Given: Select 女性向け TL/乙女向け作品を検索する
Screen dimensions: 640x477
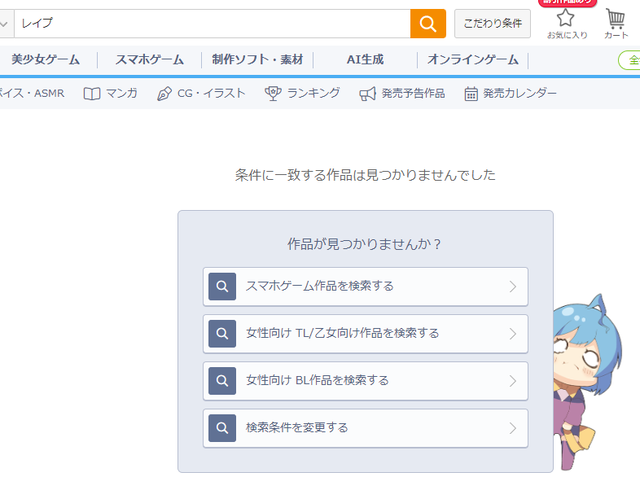Looking at the screenshot, I should [366, 334].
